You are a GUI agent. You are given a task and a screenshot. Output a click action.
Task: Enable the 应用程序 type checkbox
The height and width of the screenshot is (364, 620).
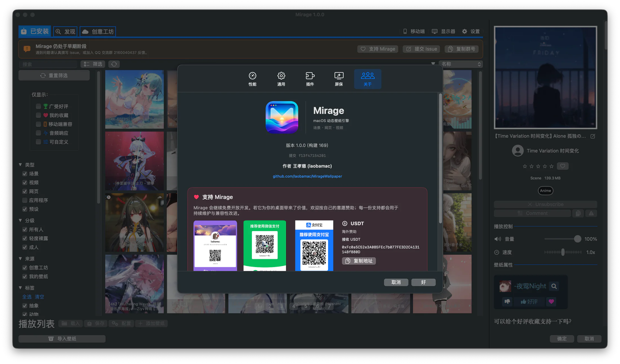25,200
